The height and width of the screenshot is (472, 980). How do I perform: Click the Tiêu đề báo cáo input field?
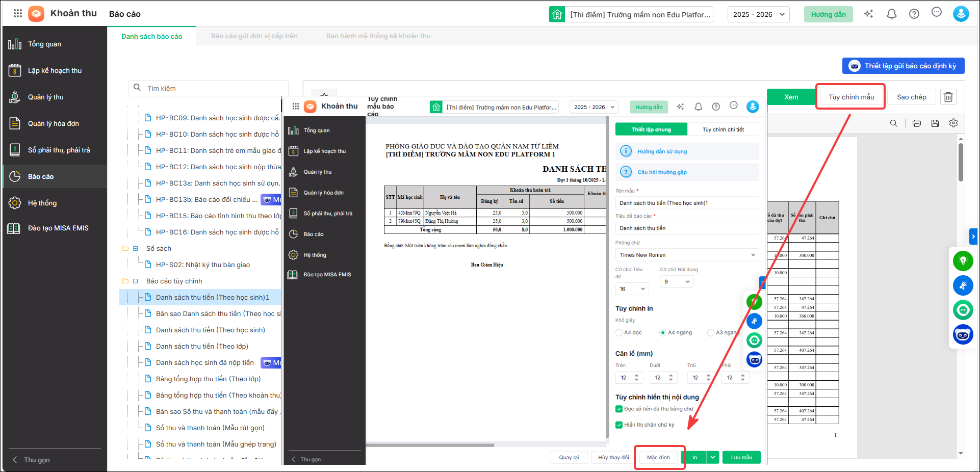tap(687, 228)
